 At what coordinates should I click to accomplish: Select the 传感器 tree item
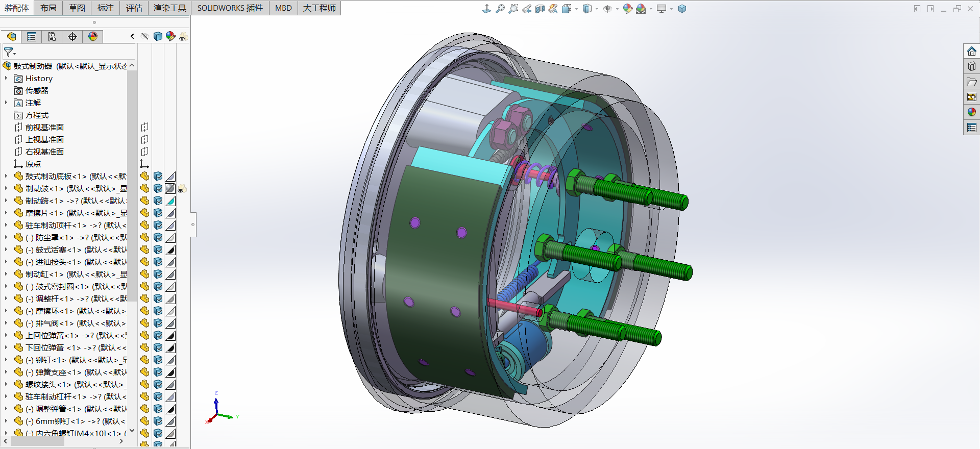pyautogui.click(x=31, y=90)
